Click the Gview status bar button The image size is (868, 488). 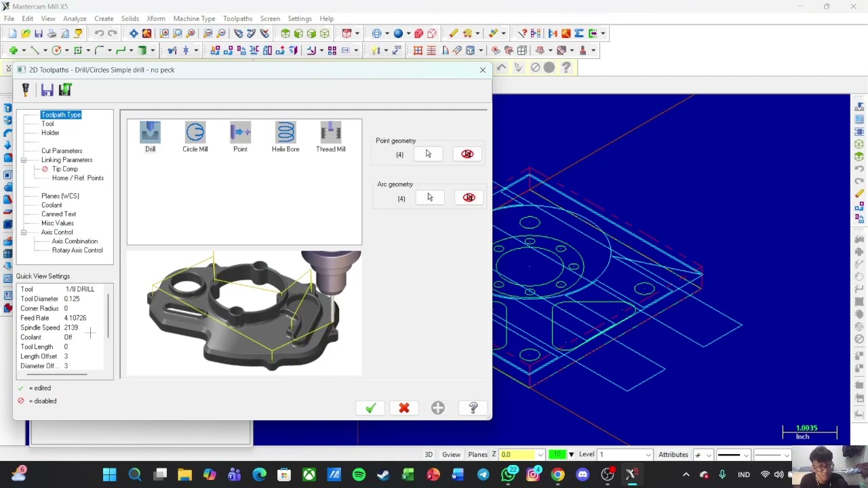click(x=451, y=455)
